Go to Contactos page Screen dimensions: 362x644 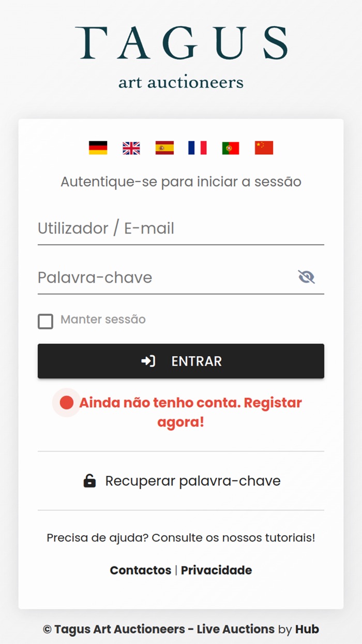140,570
